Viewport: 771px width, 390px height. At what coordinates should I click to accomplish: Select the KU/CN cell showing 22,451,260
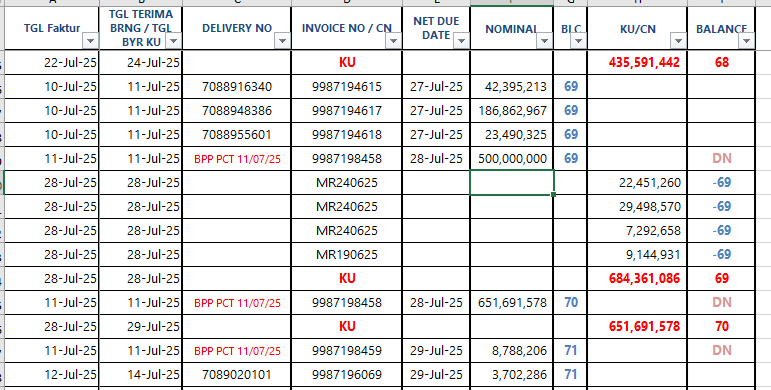point(637,182)
